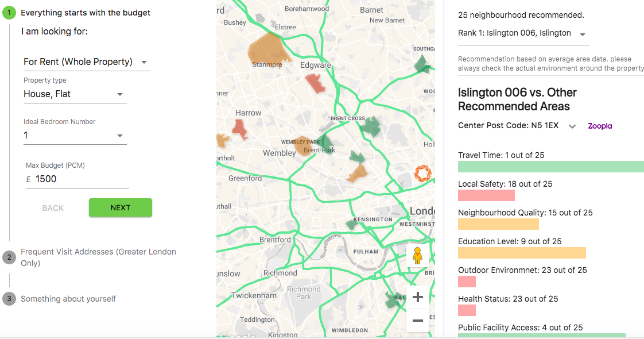Click the NEXT button
Viewport: 644px width, 339px height.
[121, 207]
